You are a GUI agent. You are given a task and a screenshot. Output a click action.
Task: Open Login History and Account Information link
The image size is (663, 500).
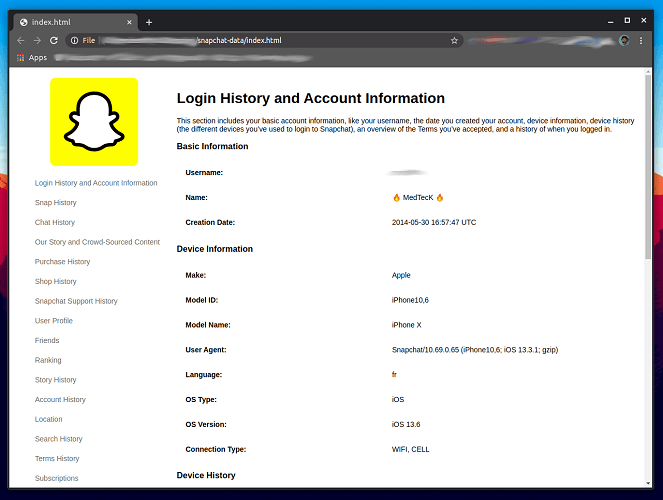96,183
